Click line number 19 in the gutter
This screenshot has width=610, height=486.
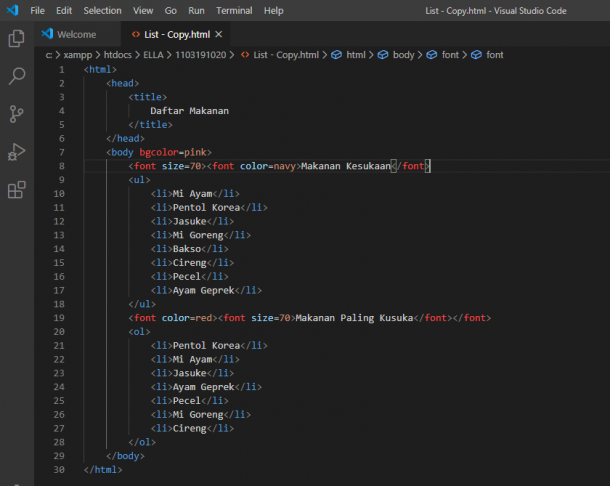pos(59,318)
